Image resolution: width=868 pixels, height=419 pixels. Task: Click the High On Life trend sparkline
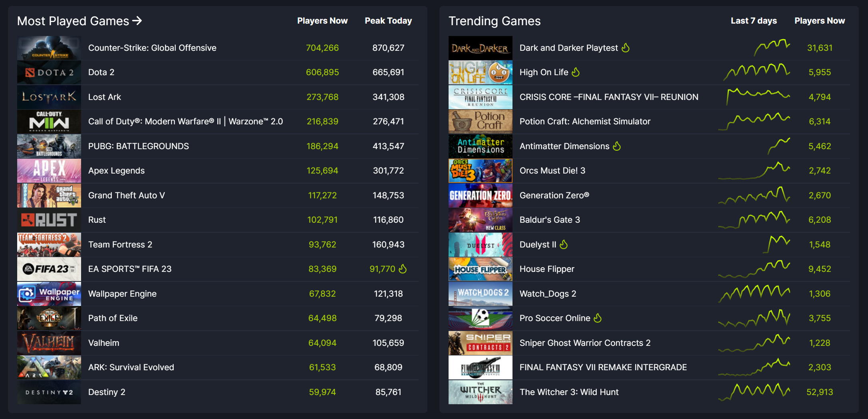757,72
